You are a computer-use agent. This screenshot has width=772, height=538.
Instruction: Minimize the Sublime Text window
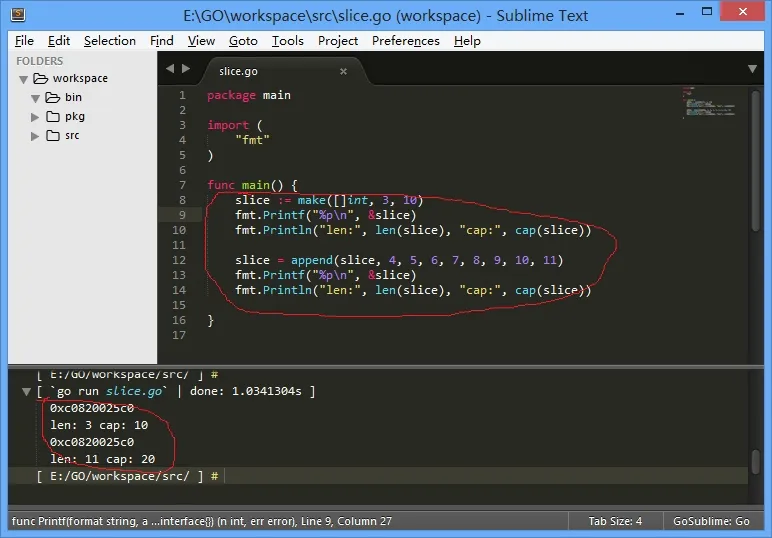click(680, 13)
